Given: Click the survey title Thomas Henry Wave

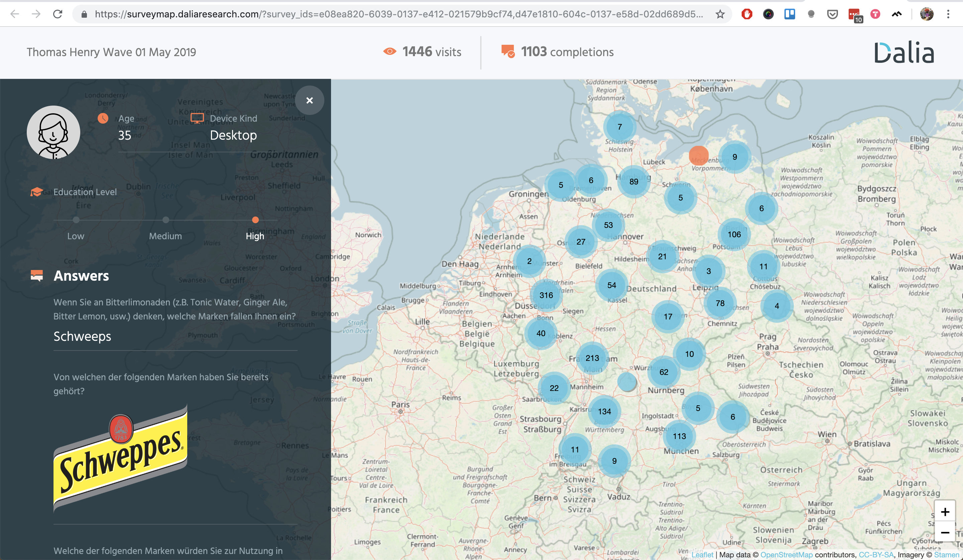Looking at the screenshot, I should pyautogui.click(x=111, y=52).
